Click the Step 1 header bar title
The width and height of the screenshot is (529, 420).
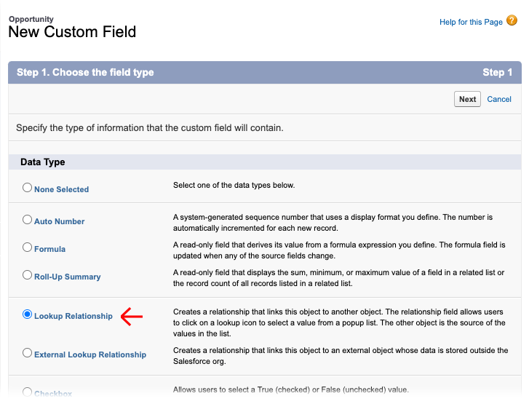coord(85,72)
